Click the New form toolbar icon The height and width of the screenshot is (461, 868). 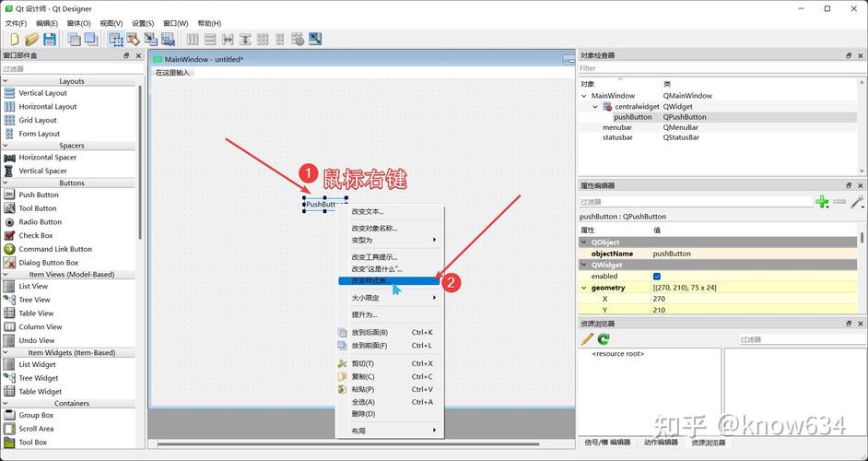tap(15, 39)
